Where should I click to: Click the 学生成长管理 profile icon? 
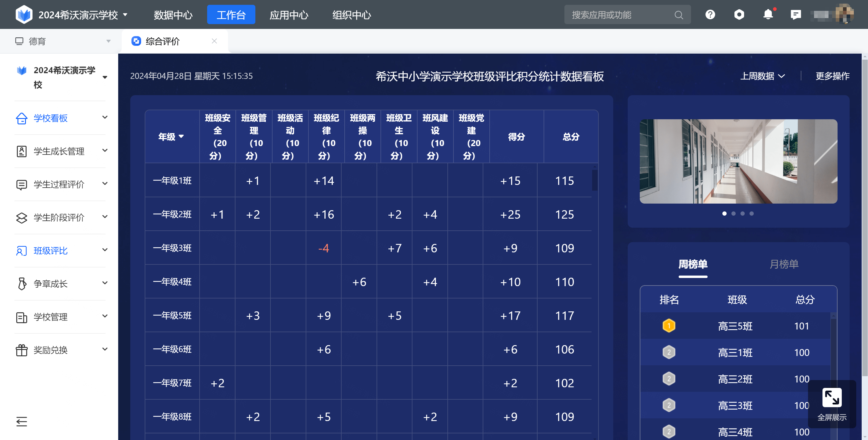[22, 151]
